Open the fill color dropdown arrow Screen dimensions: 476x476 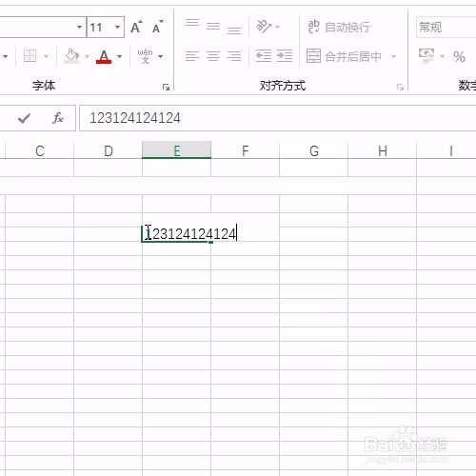(x=87, y=57)
